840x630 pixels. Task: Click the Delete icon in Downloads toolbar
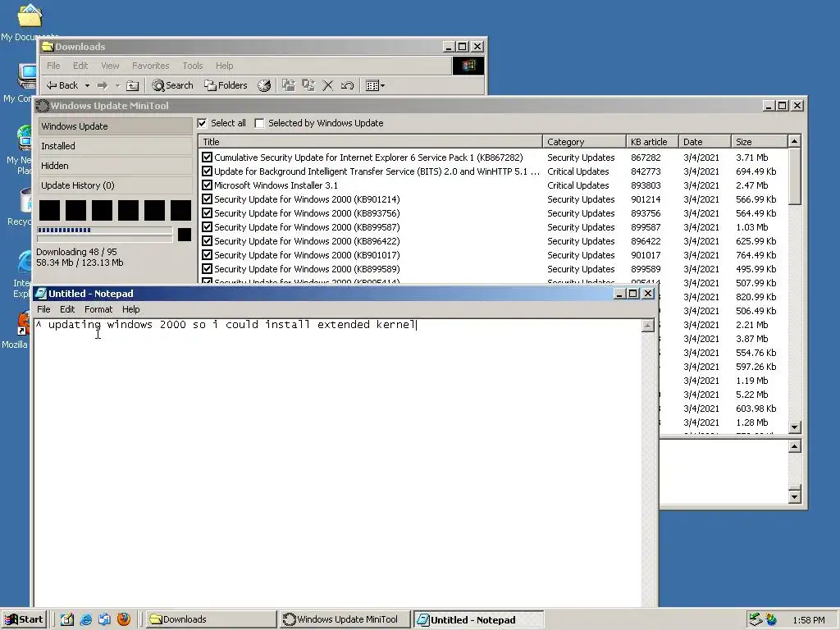pos(328,85)
